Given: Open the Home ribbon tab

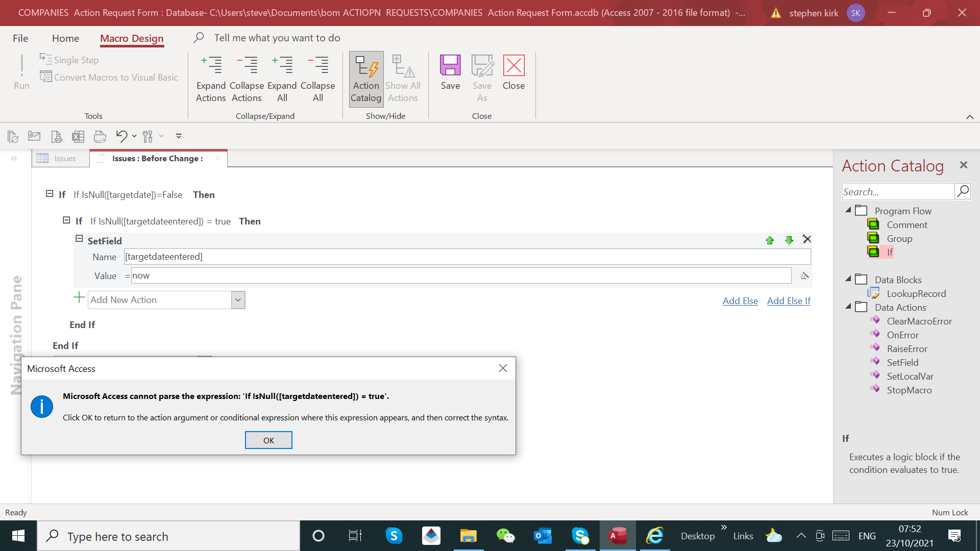Looking at the screenshot, I should (x=65, y=38).
